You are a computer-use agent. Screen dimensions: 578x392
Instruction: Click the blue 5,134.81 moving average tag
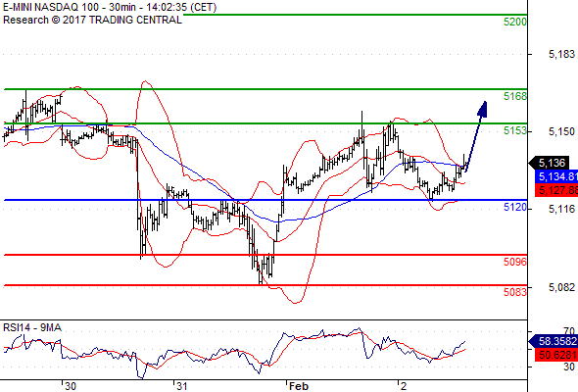click(556, 176)
